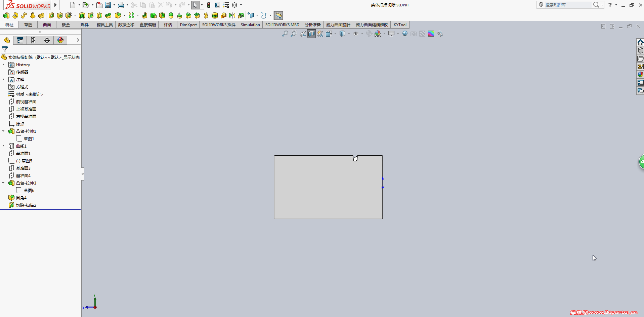Viewport: 644px width, 317px height.
Task: Click the search magnifier button
Action: [x=596, y=5]
